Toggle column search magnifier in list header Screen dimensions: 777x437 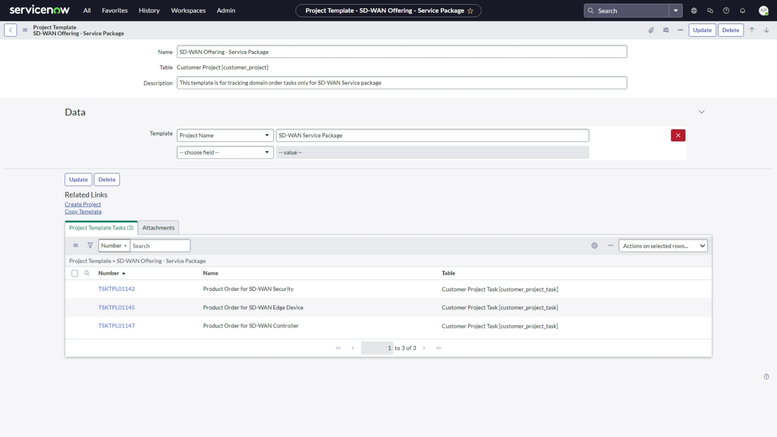pos(87,273)
